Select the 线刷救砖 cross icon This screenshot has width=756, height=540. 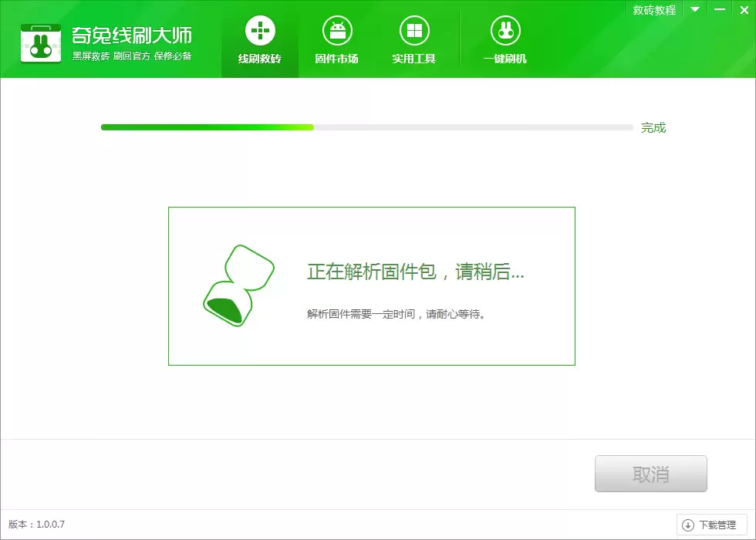259,31
